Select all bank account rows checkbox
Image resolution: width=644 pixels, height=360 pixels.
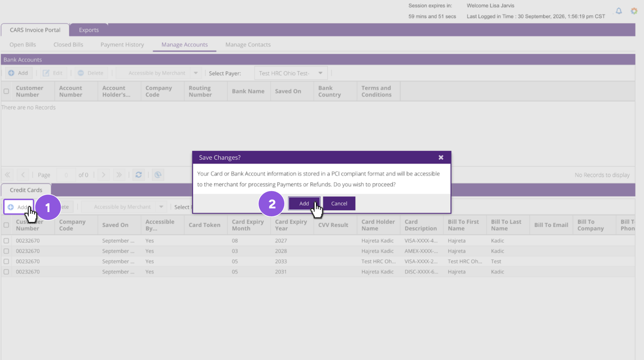pos(6,91)
